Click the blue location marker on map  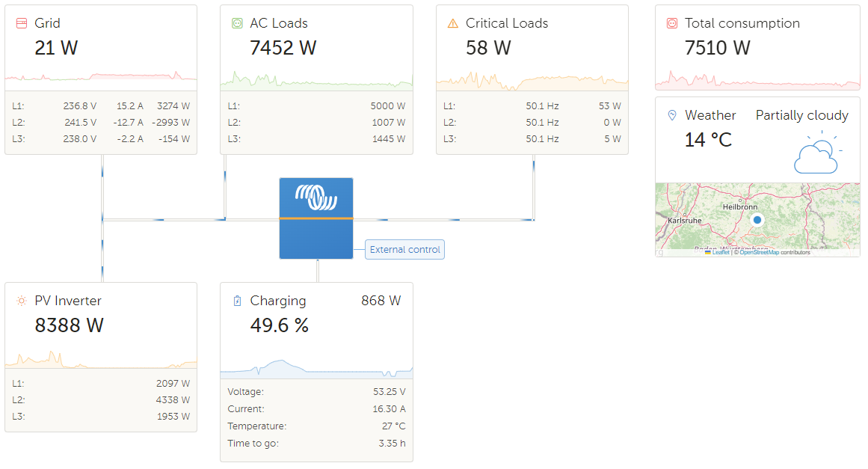click(x=757, y=220)
